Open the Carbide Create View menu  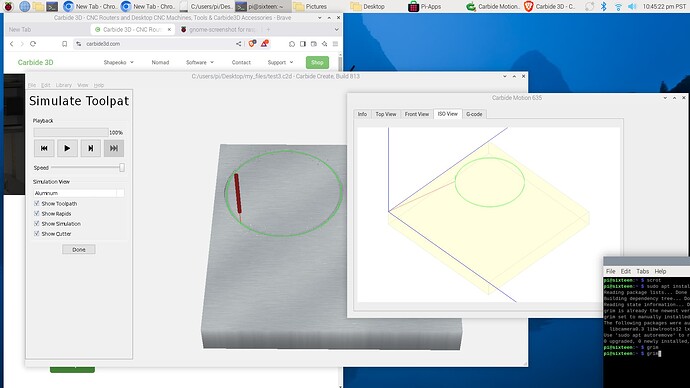point(83,85)
